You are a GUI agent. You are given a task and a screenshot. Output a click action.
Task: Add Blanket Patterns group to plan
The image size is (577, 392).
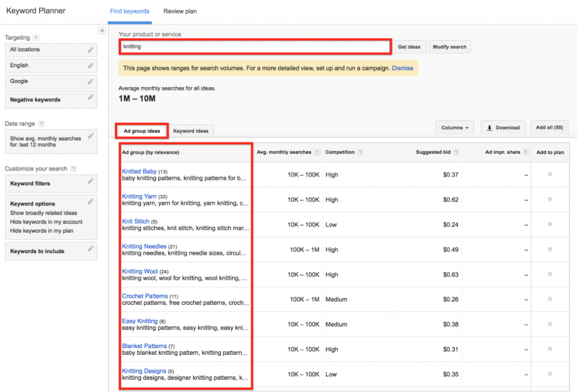(x=550, y=349)
